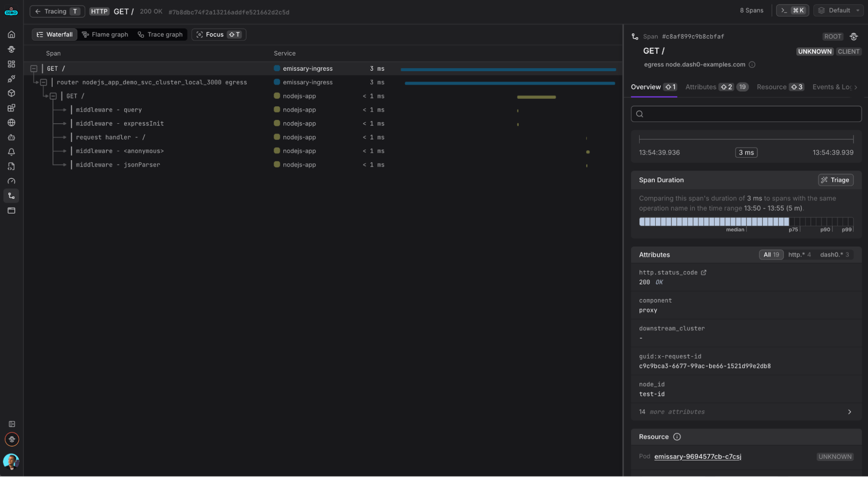Click the root GET / blue timeline bar

[508, 69]
